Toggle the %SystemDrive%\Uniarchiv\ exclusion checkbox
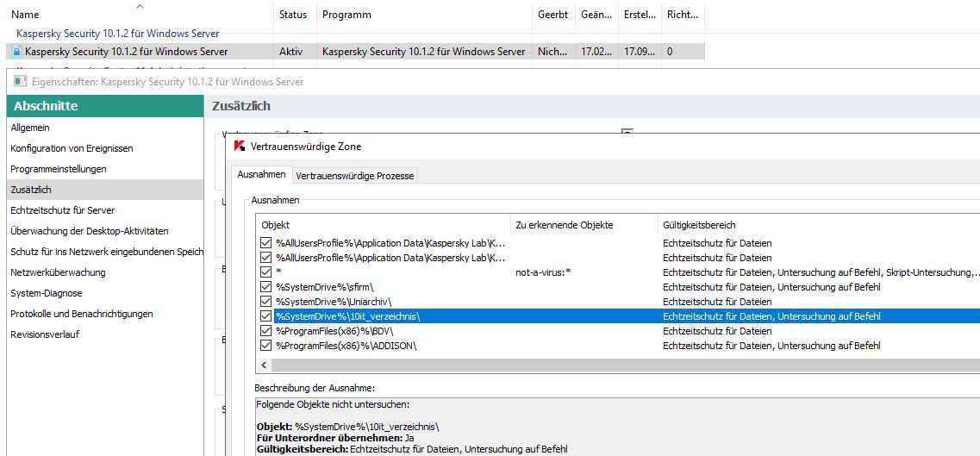The width and height of the screenshot is (980, 456). tap(265, 302)
